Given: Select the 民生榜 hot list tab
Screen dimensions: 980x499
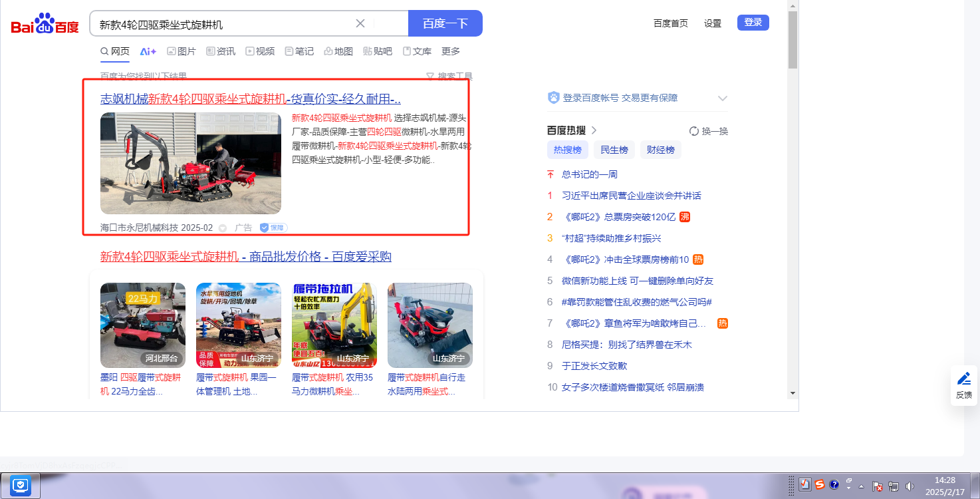Looking at the screenshot, I should click(614, 150).
